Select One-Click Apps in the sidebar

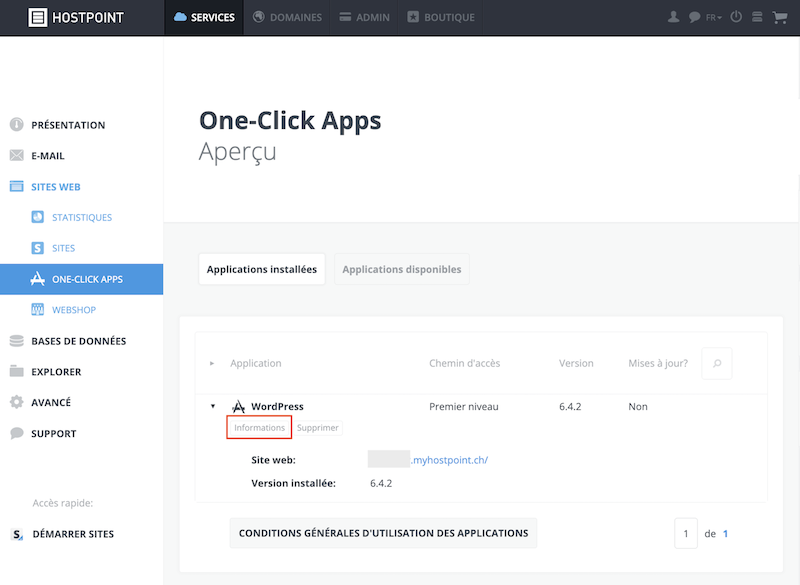tap(82, 279)
